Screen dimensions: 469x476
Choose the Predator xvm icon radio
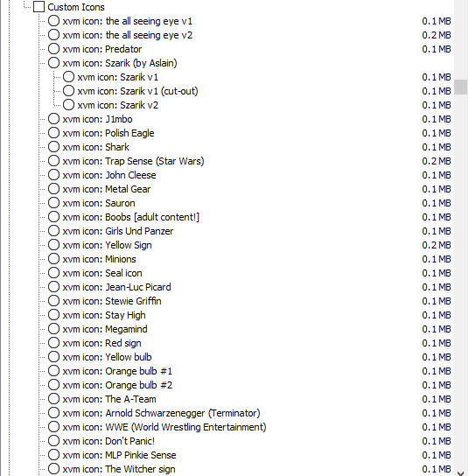(x=53, y=49)
